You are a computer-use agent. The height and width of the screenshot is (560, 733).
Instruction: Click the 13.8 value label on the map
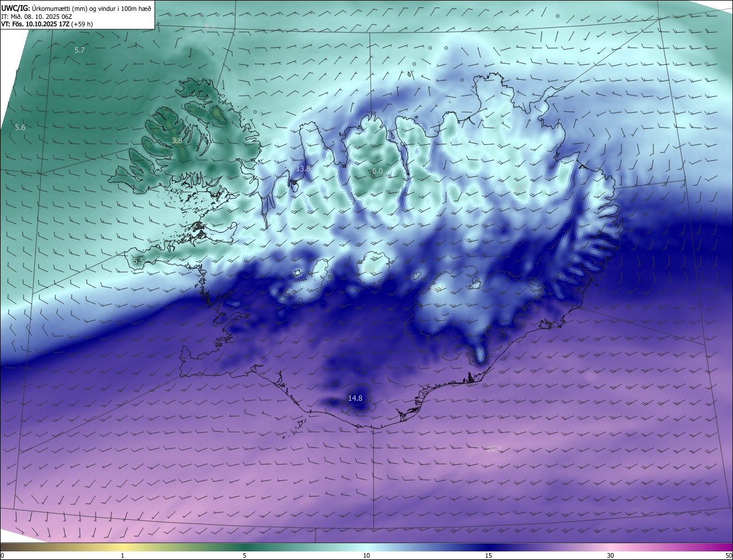[x=303, y=168]
